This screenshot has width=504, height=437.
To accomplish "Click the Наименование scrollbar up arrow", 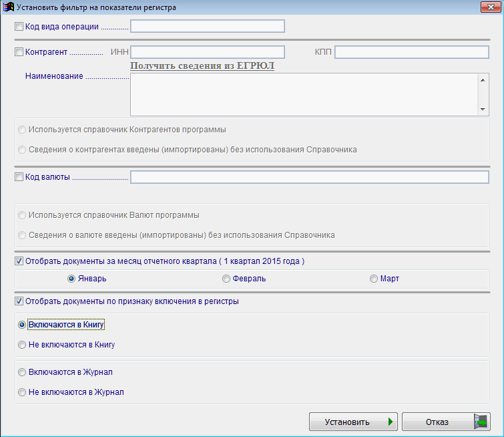I will pos(483,80).
